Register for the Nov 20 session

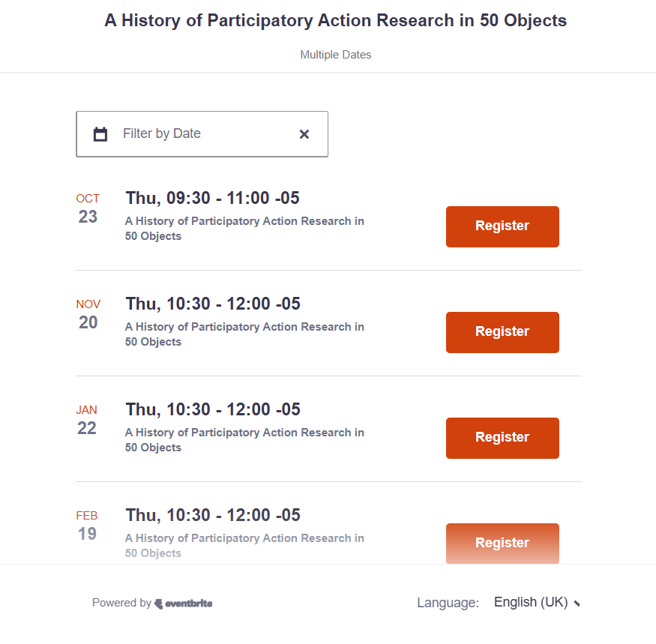(502, 332)
